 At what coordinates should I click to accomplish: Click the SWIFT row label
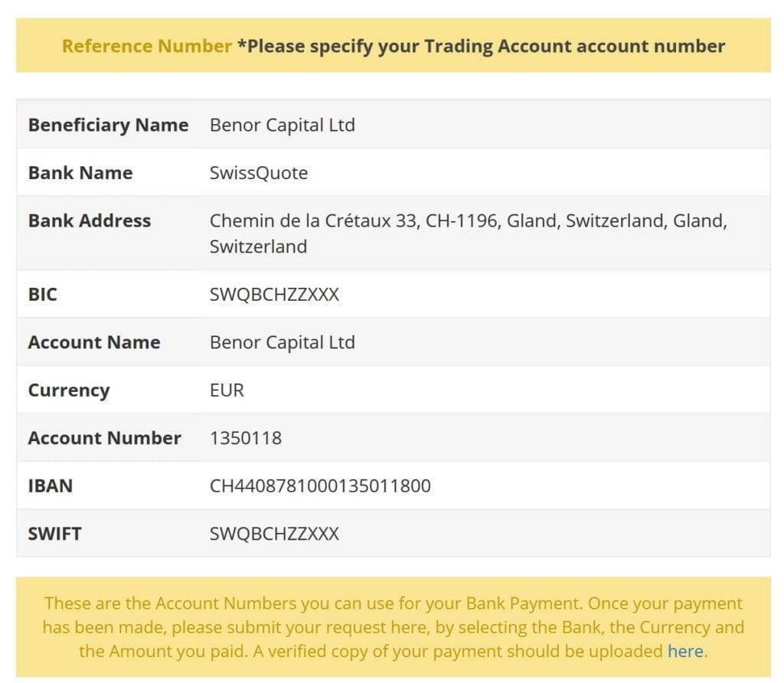(x=54, y=534)
